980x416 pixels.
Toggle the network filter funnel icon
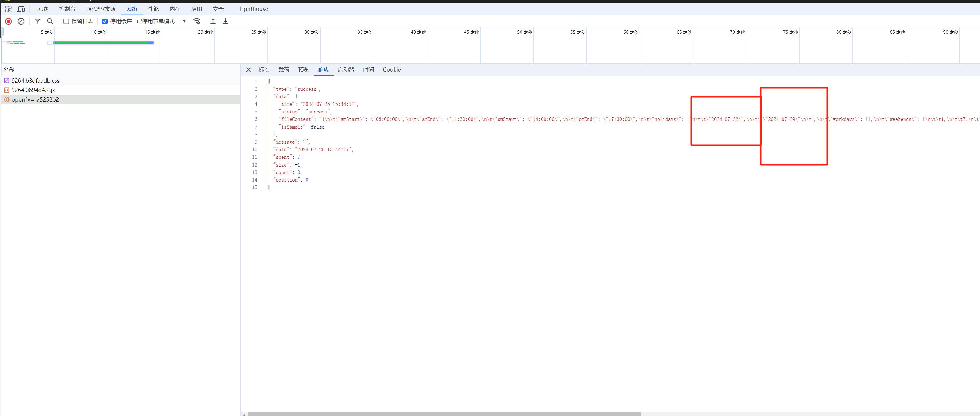click(x=38, y=21)
